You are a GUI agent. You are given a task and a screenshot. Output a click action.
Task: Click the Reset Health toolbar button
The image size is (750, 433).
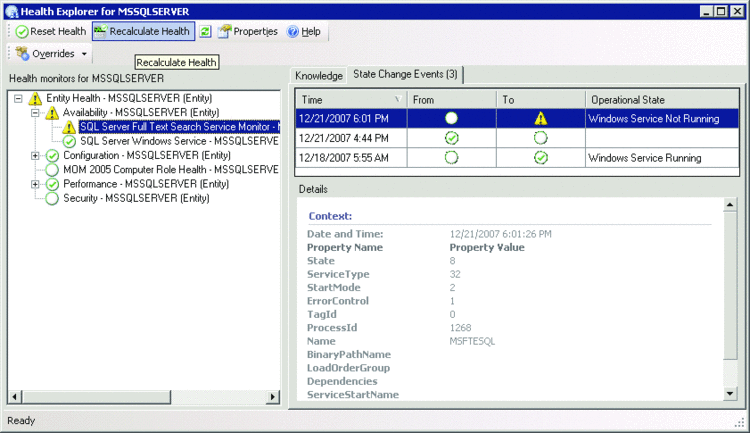(51, 32)
